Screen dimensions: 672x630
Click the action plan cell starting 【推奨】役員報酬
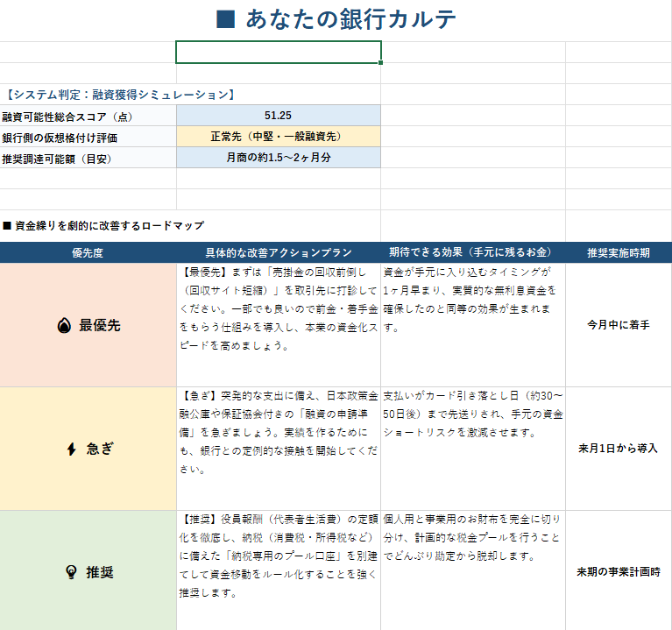tap(278, 570)
